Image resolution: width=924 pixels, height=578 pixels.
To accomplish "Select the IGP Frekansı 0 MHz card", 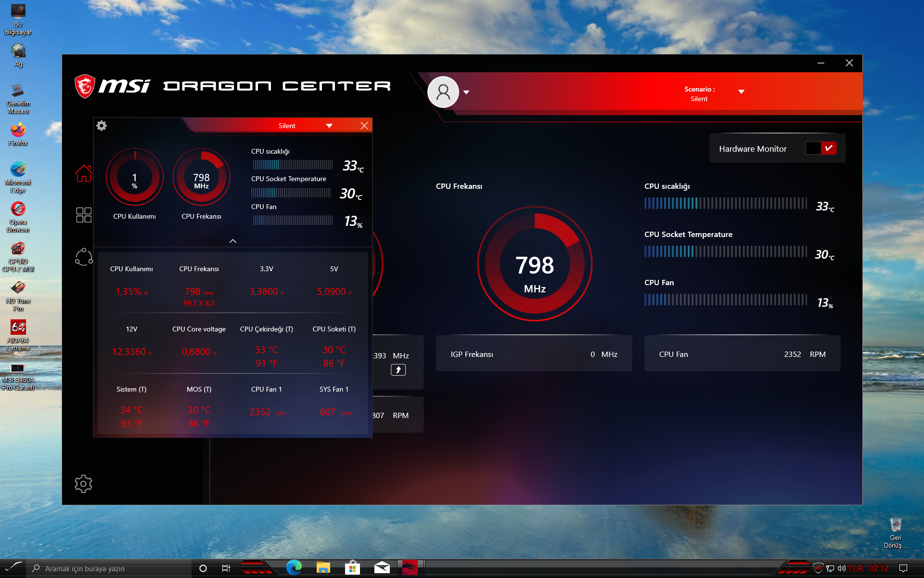I will [534, 354].
